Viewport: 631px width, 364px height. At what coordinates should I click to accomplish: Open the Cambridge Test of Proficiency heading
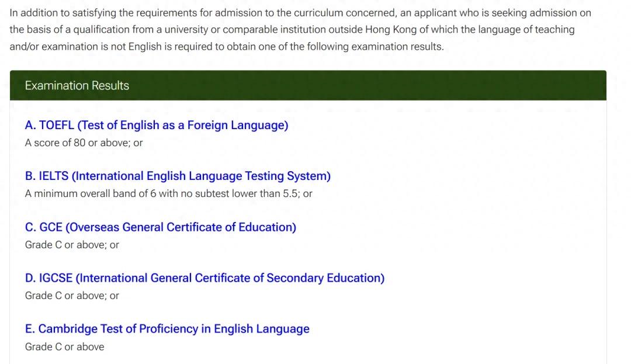pyautogui.click(x=167, y=329)
